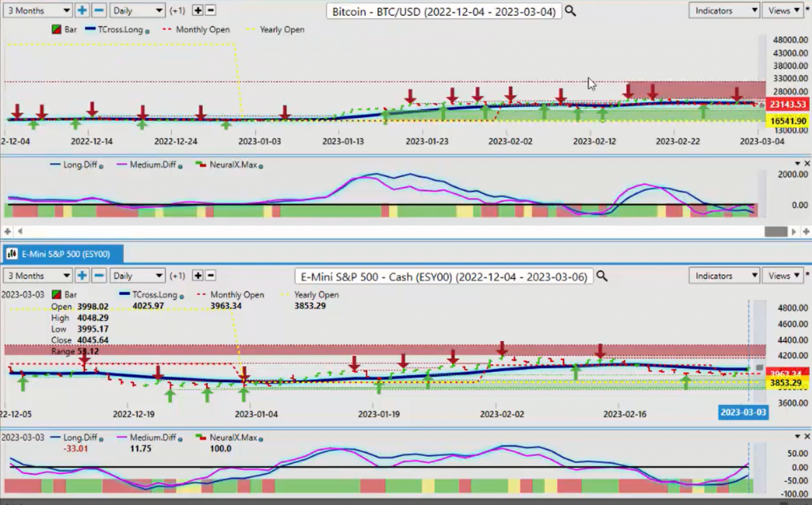Image resolution: width=812 pixels, height=505 pixels.
Task: Click the grey scrollbar thumb under the Bitcoin chart
Action: tap(776, 231)
